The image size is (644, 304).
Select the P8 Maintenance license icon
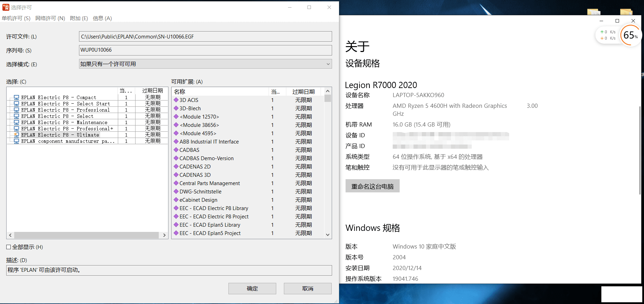click(x=16, y=122)
